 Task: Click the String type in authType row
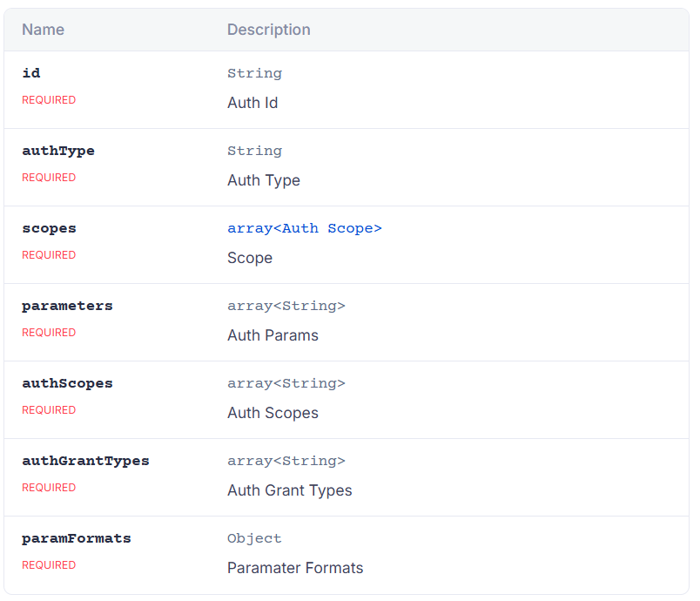coord(254,151)
